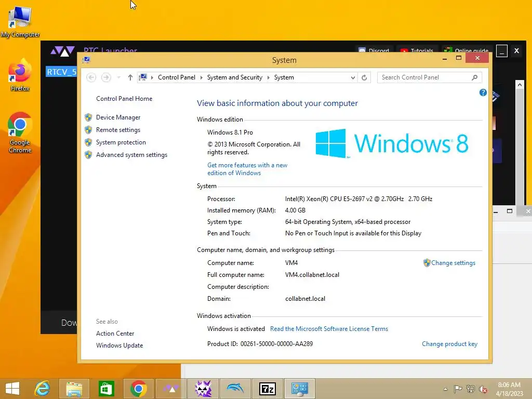532x399 pixels.
Task: Click Tutorials button in RTC Launcher
Action: 417,50
